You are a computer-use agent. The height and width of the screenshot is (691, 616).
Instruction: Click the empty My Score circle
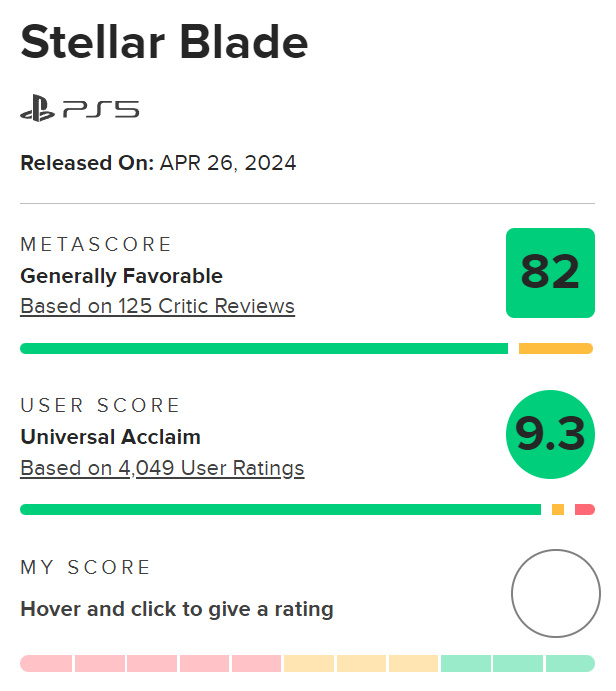coord(555,594)
